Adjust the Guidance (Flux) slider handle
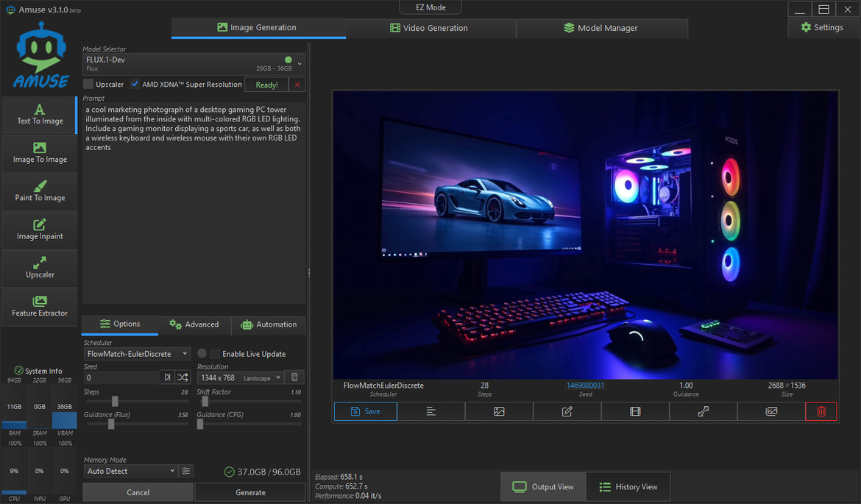Viewport: 861px width, 504px height. (111, 424)
